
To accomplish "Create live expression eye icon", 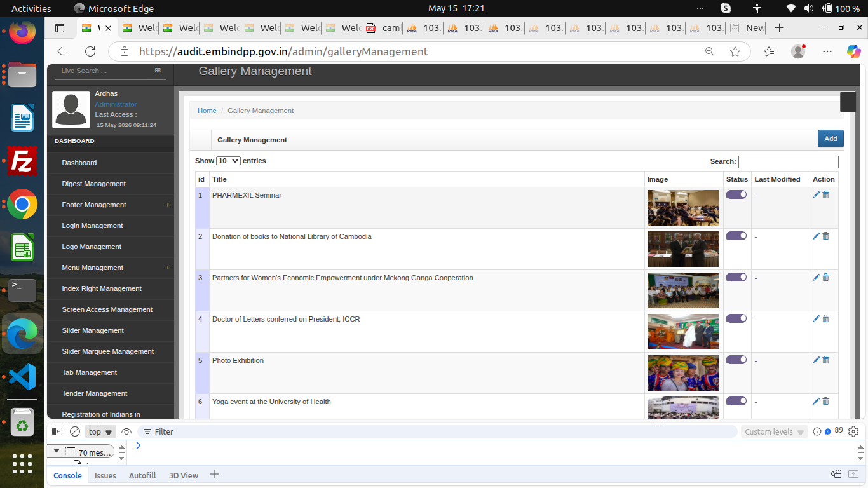I will tap(126, 431).
